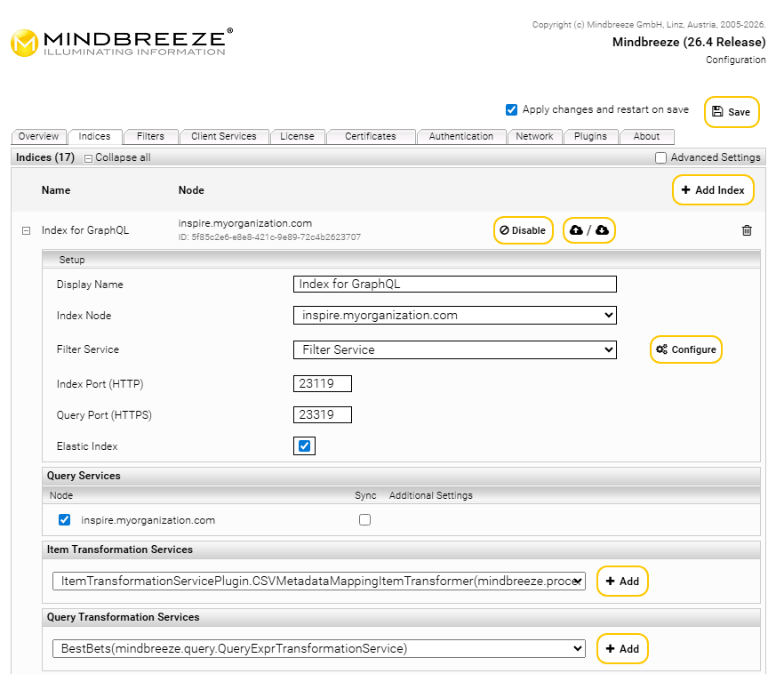Select the Indices tab
784x674 pixels.
(x=94, y=137)
